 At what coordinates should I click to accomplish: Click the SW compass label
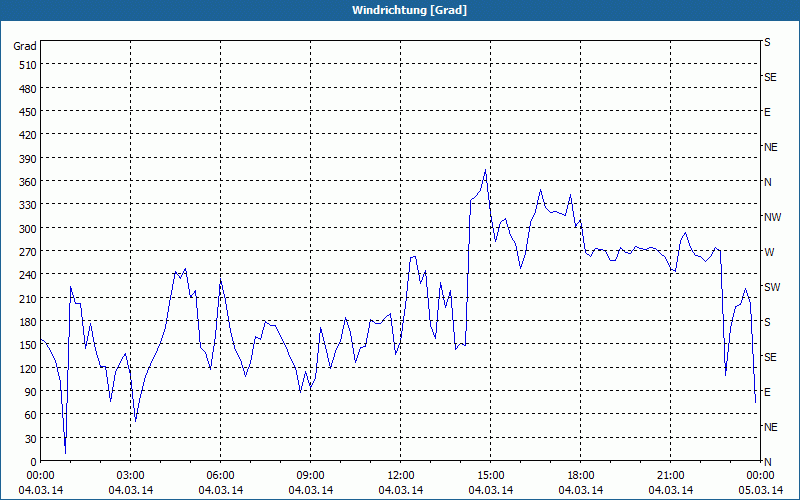click(772, 287)
